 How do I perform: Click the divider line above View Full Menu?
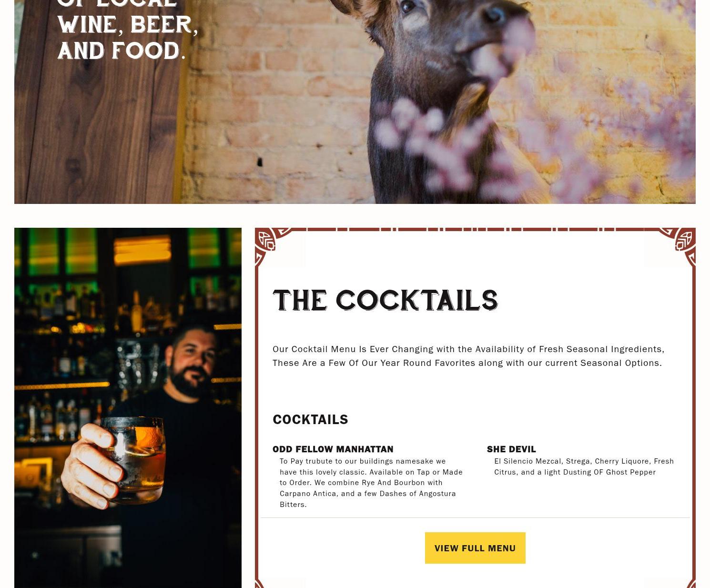click(475, 517)
